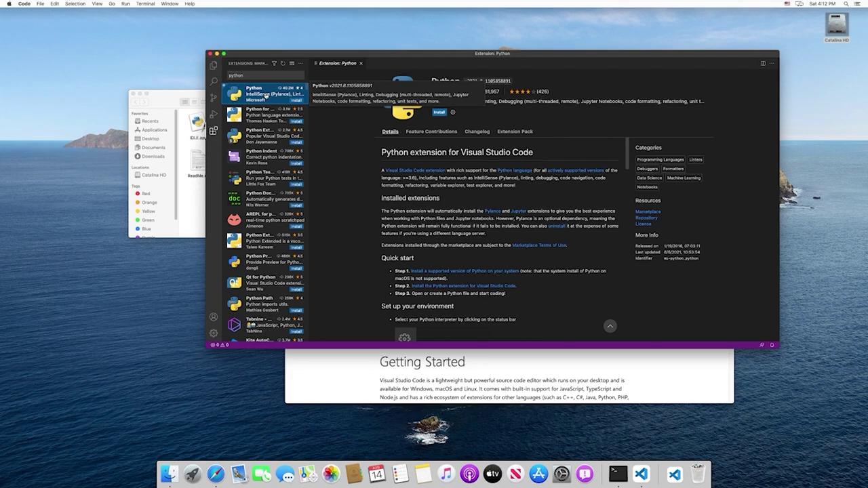Open the Manage gear in activity bar

(x=214, y=333)
